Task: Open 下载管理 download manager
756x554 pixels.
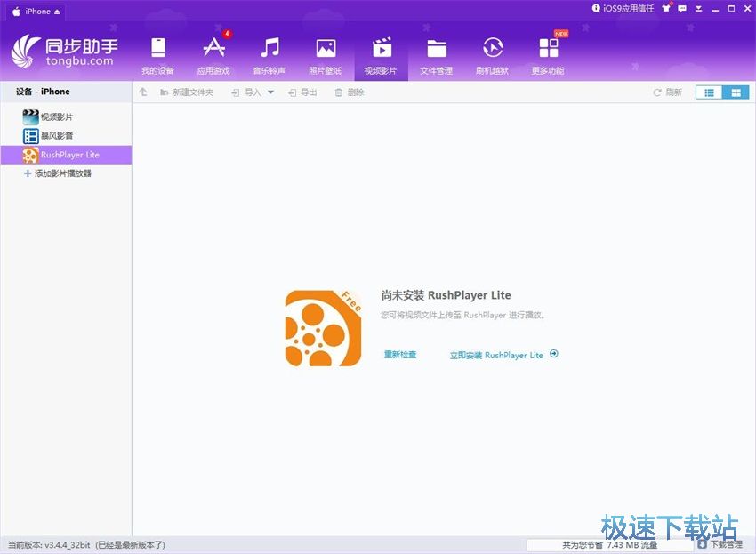Action: 720,544
